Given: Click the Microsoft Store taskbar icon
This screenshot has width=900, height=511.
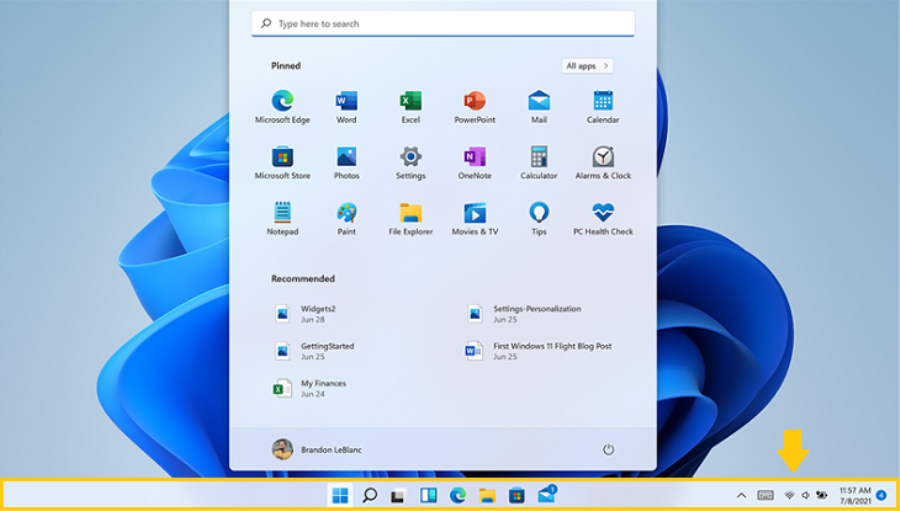Looking at the screenshot, I should pyautogui.click(x=517, y=495).
